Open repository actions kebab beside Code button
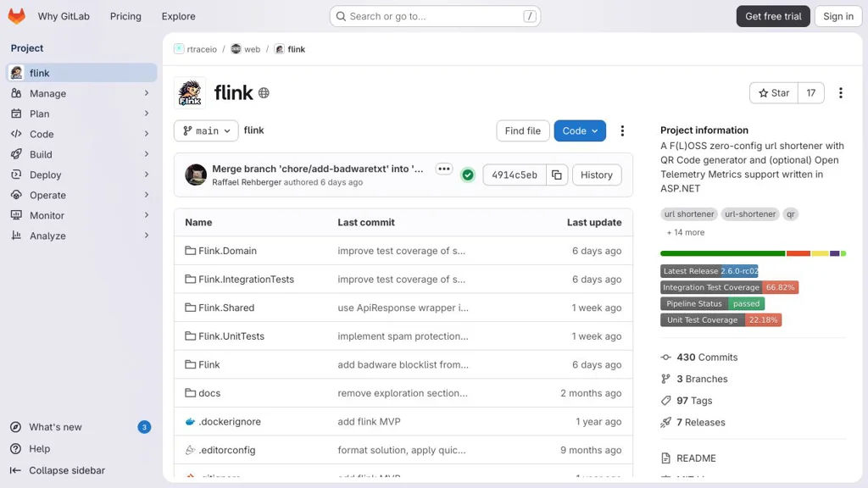The width and height of the screenshot is (868, 488). point(622,130)
